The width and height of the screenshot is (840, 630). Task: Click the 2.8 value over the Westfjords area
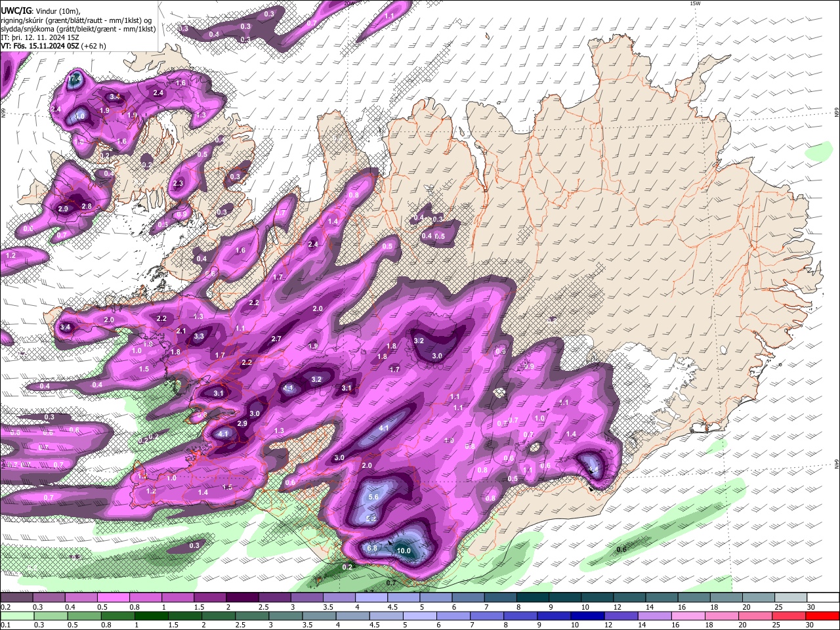pyautogui.click(x=86, y=206)
